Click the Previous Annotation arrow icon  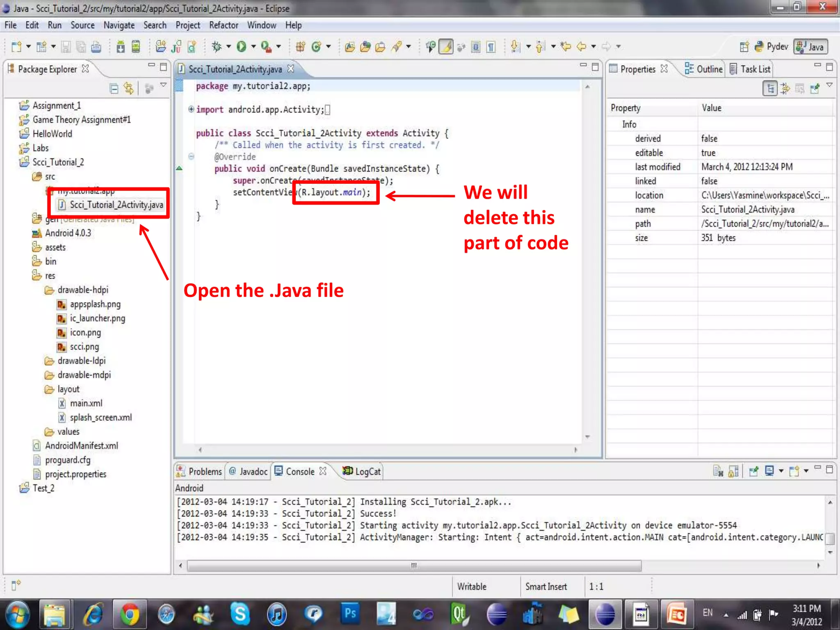point(541,47)
